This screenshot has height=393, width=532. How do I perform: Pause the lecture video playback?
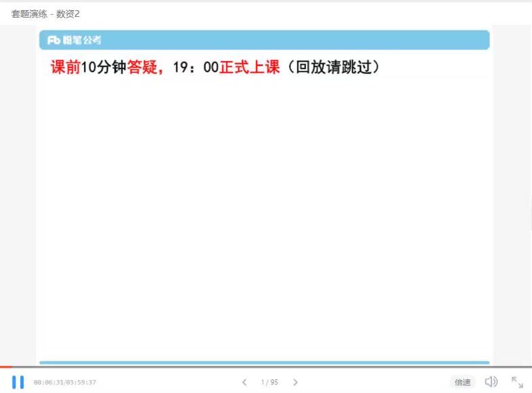tap(18, 382)
